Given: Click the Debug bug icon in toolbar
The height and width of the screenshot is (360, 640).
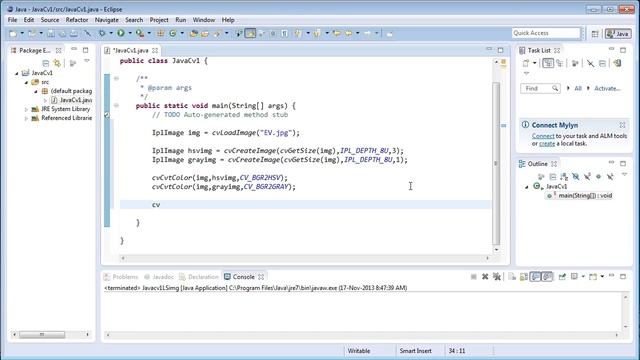Looking at the screenshot, I should point(102,33).
